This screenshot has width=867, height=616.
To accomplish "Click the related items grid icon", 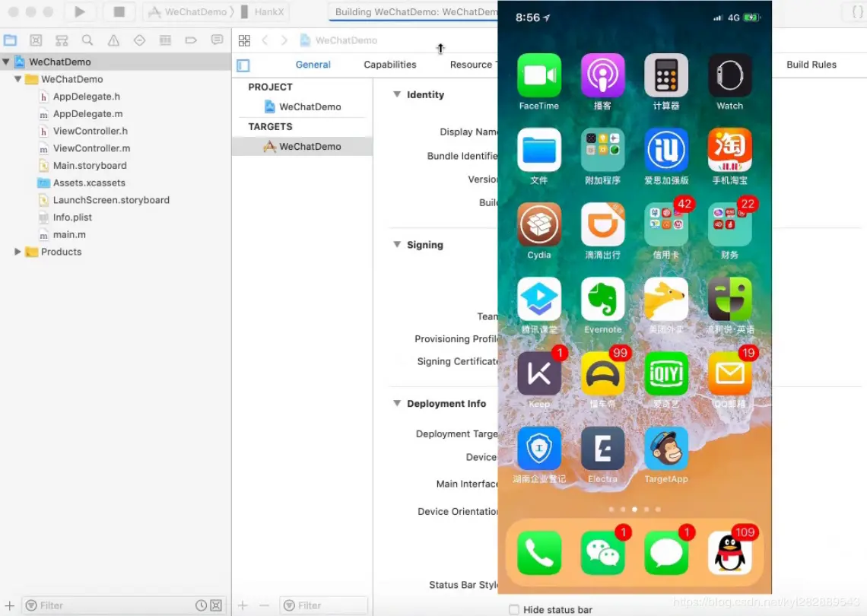I will click(x=244, y=40).
